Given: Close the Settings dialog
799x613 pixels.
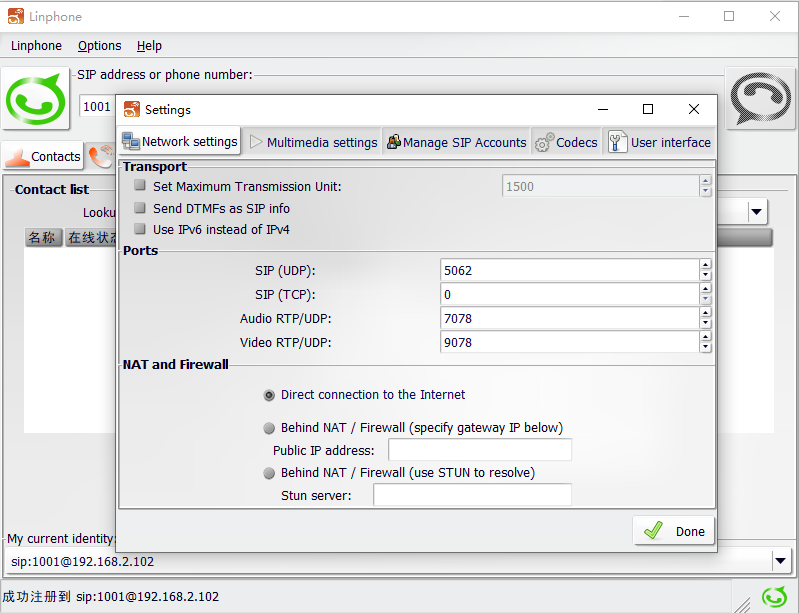Looking at the screenshot, I should (694, 109).
